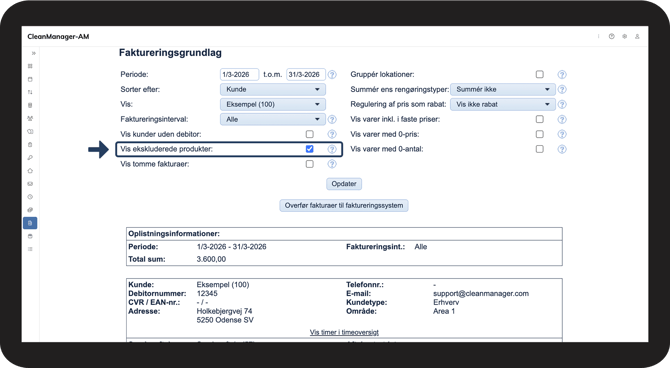Click the period start date field 1/3-2026
The height and width of the screenshot is (368, 670).
pos(239,74)
